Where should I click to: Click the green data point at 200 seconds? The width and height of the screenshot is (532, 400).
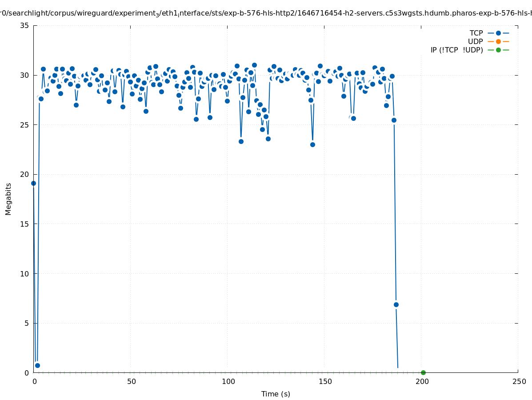[423, 372]
